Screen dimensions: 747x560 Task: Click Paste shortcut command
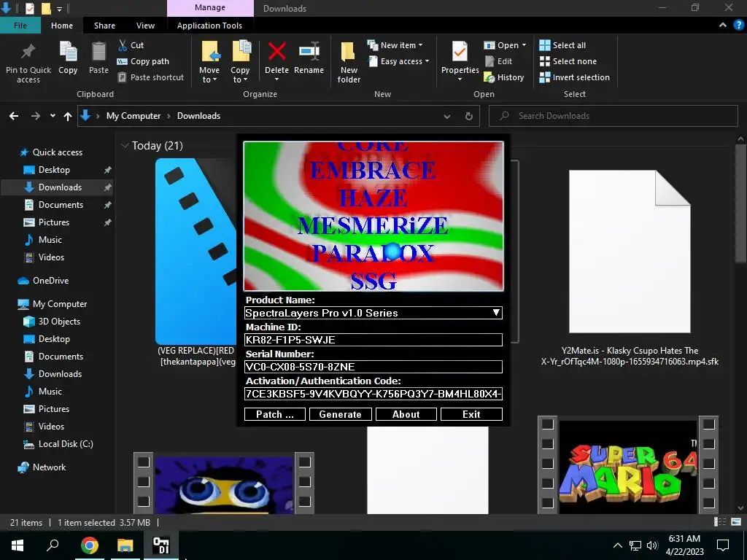150,77
